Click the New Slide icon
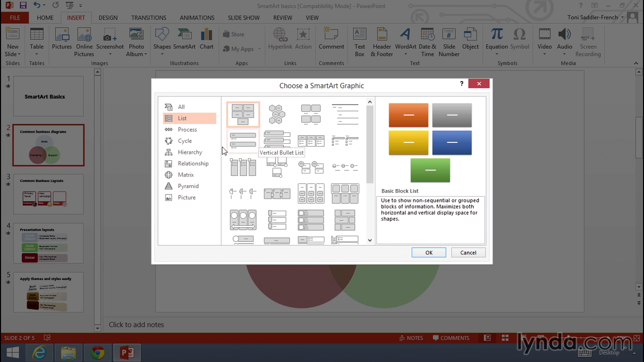The width and height of the screenshot is (644, 362). click(13, 35)
